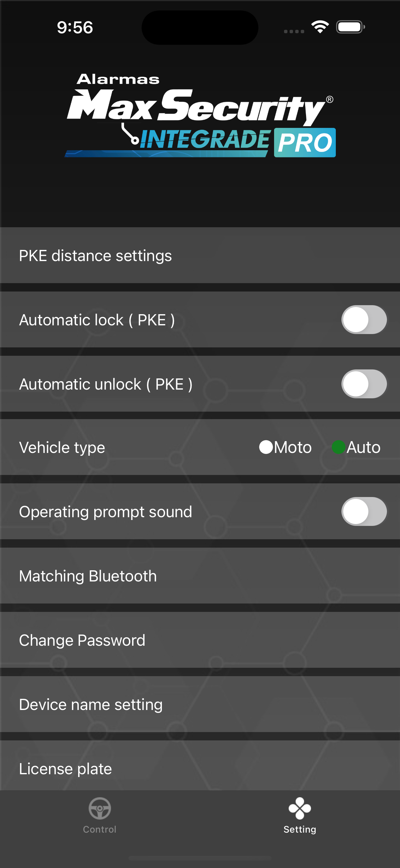Tap the Setting clover icon
Viewport: 400px width, 868px height.
[300, 808]
